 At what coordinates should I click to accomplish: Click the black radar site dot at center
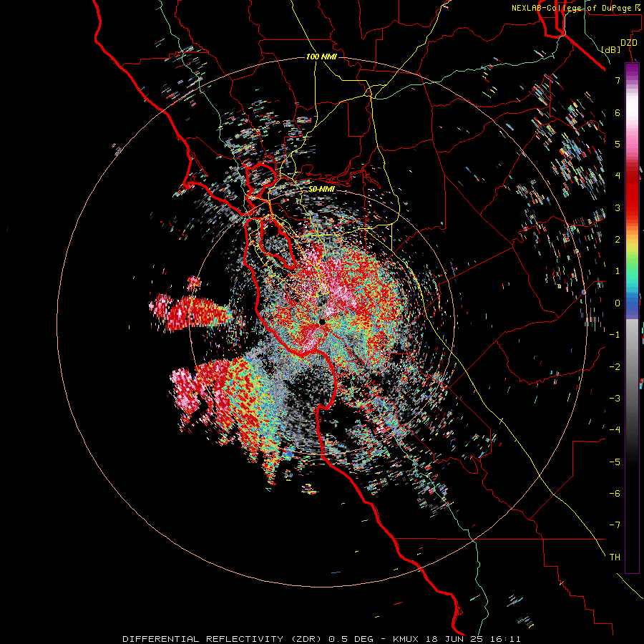tap(322, 322)
